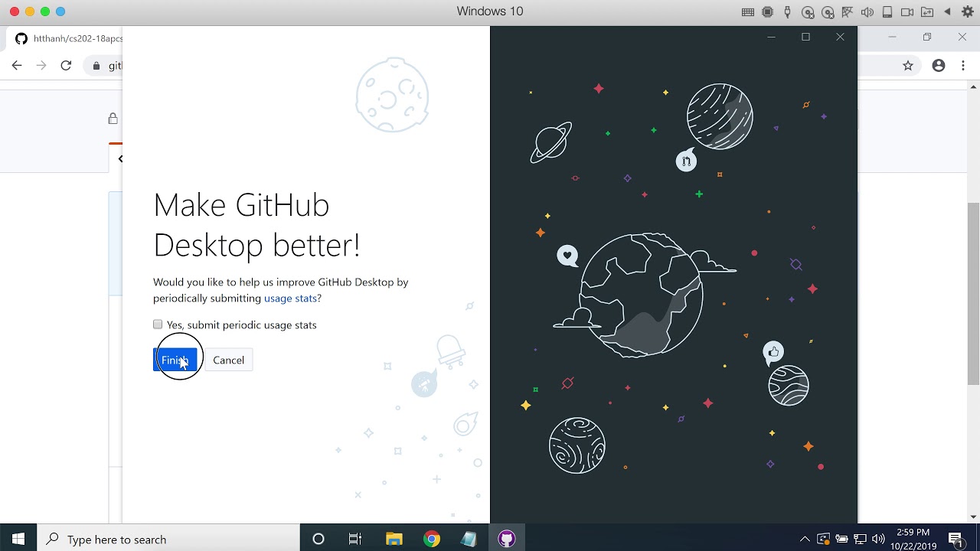Click Chrome's forward arrow
Image resolution: width=980 pixels, height=551 pixels.
coord(41,66)
